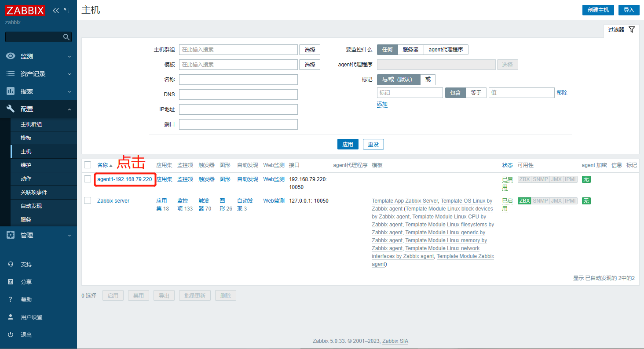Select 或 tag evaluation option

(x=428, y=80)
